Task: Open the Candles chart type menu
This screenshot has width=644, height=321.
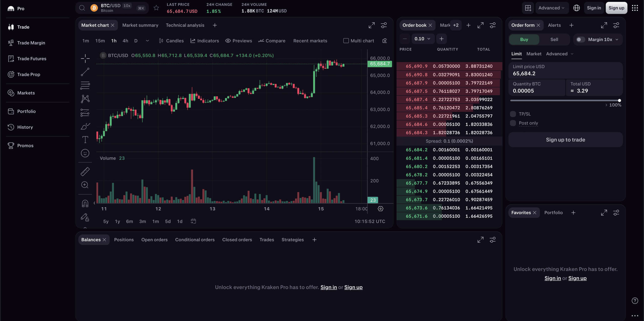Action: click(171, 41)
